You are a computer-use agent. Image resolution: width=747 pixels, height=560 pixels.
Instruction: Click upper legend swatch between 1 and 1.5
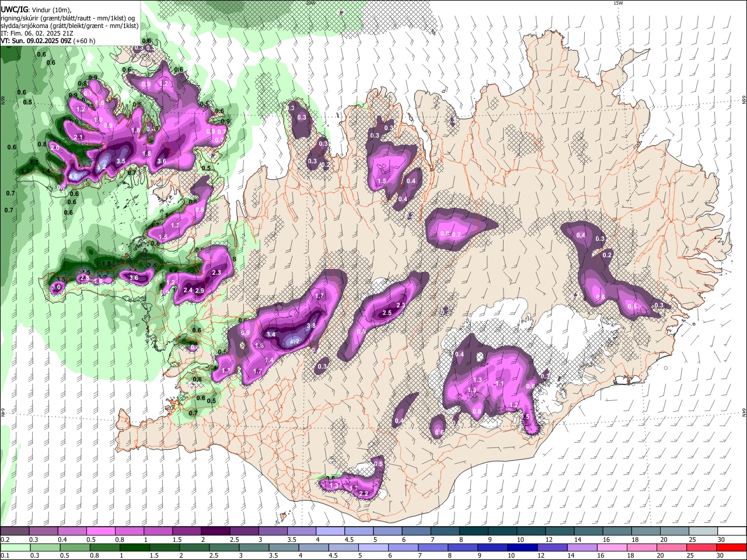coord(158,531)
